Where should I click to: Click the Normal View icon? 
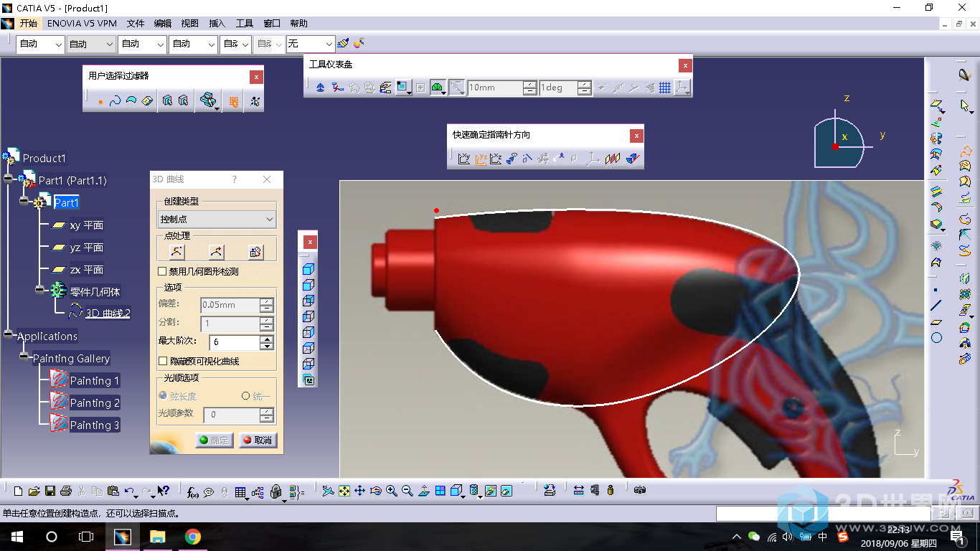(x=423, y=491)
